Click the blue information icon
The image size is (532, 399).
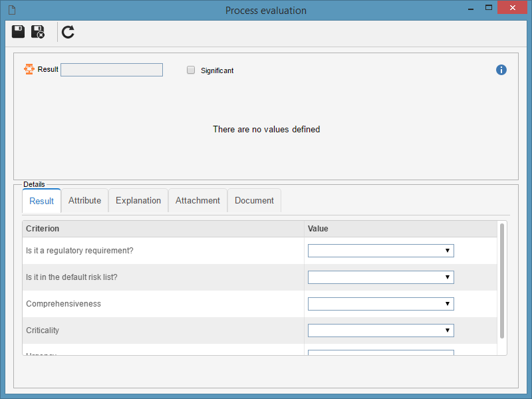[x=501, y=70]
